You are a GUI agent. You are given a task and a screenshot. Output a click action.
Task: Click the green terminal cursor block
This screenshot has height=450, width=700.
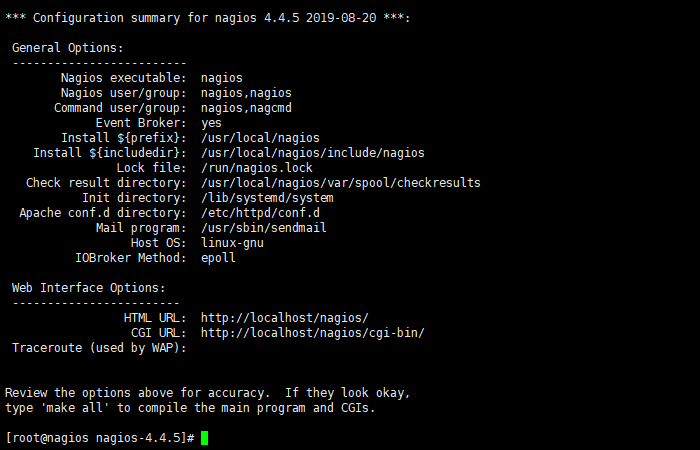204,438
